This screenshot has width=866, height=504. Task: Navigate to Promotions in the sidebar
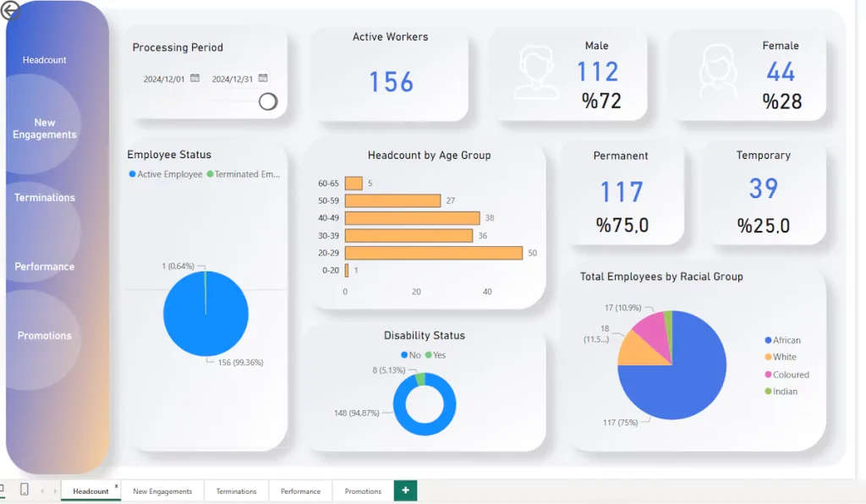point(45,336)
